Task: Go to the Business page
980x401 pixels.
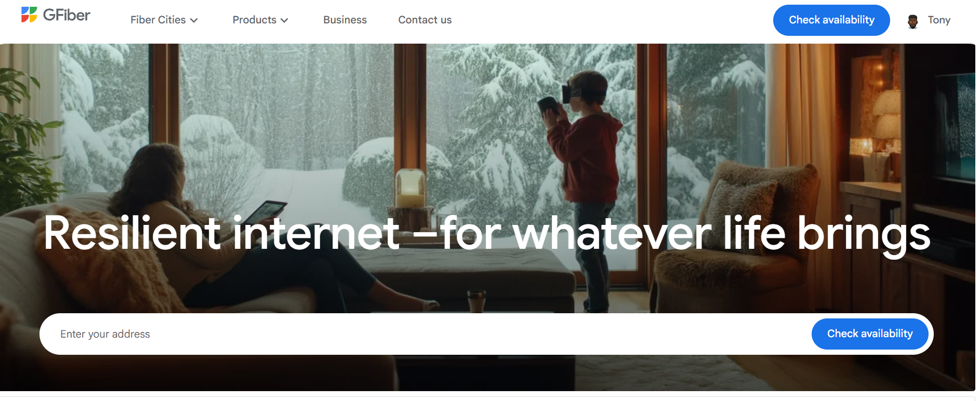Action: coord(345,20)
